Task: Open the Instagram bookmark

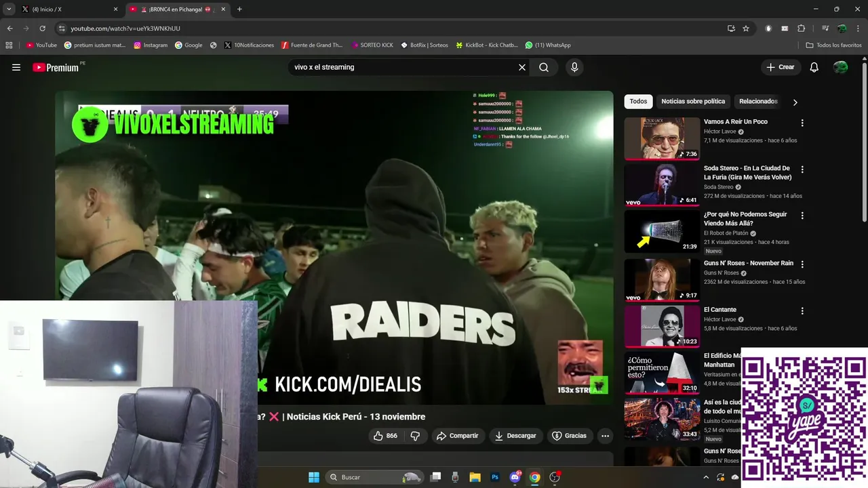Action: (x=151, y=45)
